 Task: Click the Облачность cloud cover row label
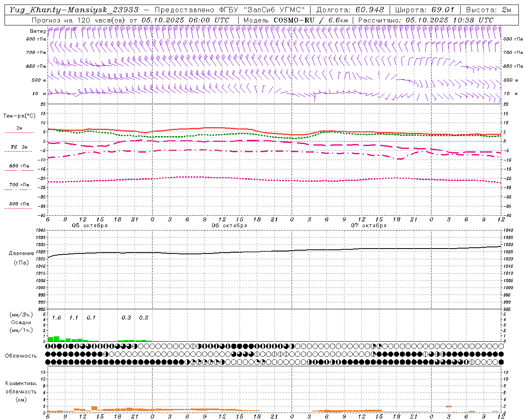21,356
